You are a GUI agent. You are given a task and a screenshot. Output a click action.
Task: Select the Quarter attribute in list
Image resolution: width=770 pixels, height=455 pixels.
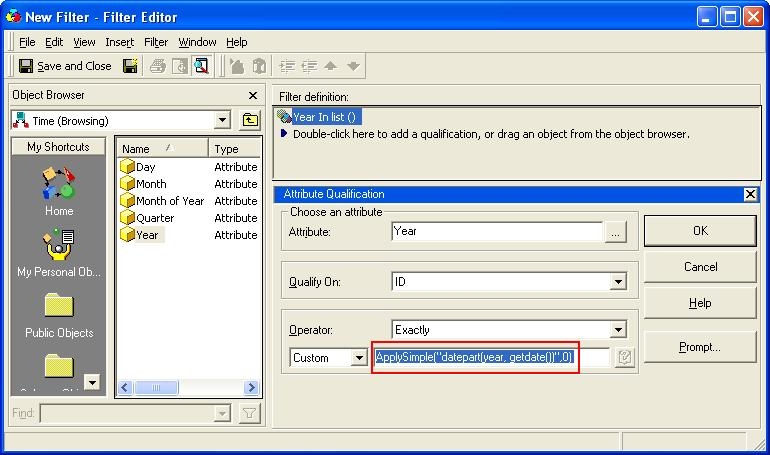pos(154,218)
